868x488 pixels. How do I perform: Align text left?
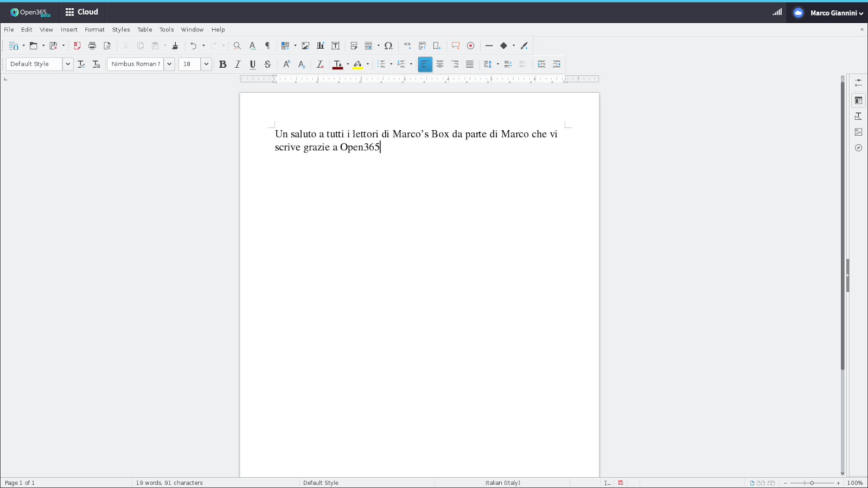click(425, 65)
